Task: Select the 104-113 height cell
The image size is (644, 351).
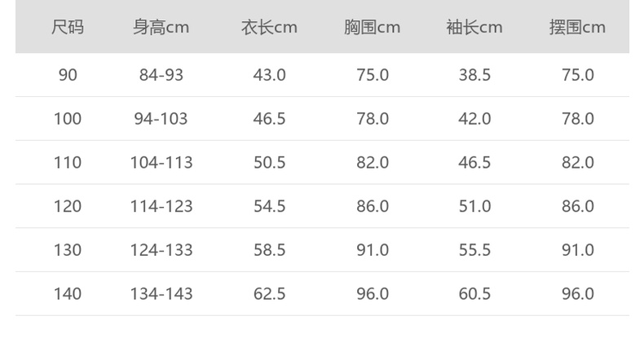Action: pyautogui.click(x=161, y=163)
